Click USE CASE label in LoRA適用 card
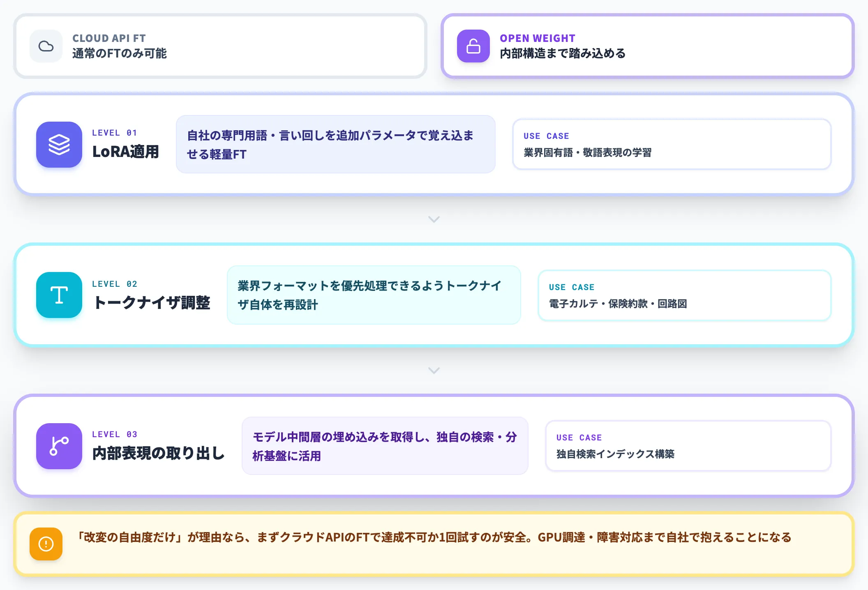 [546, 136]
